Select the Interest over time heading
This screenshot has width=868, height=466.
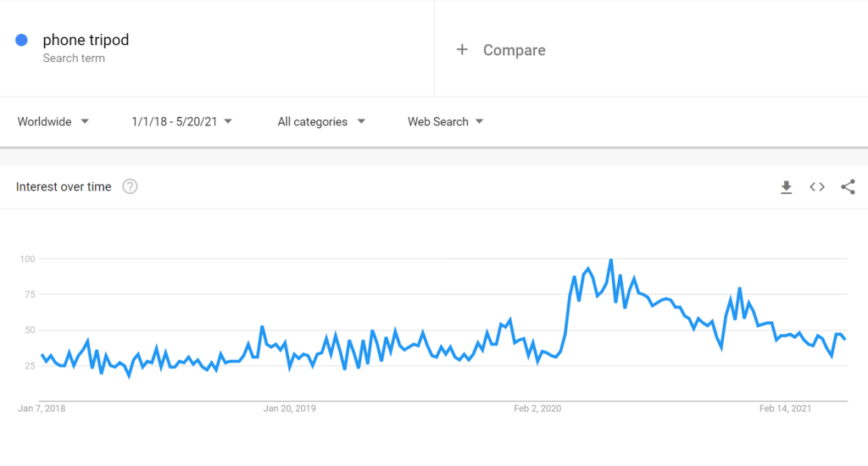64,187
